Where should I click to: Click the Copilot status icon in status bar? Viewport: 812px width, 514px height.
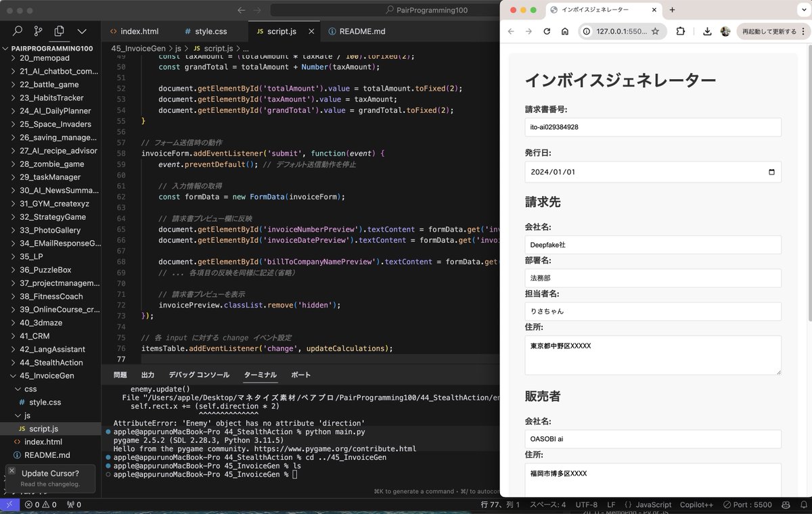786,505
